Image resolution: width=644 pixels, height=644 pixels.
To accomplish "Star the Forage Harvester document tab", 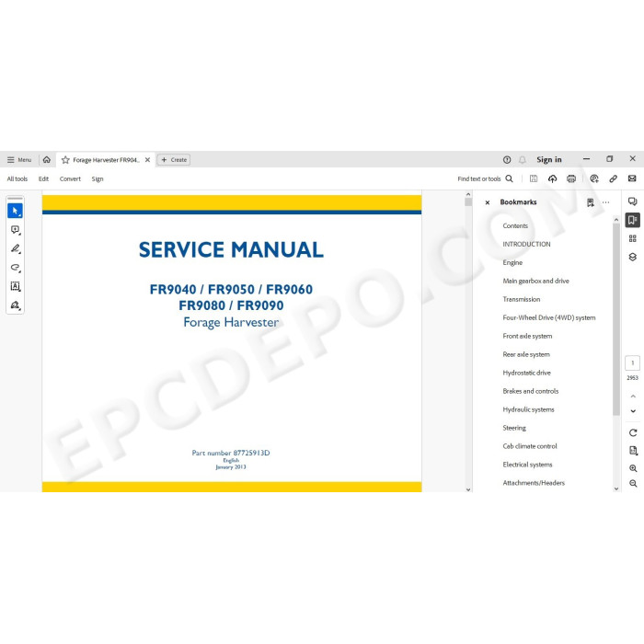I will [x=65, y=160].
